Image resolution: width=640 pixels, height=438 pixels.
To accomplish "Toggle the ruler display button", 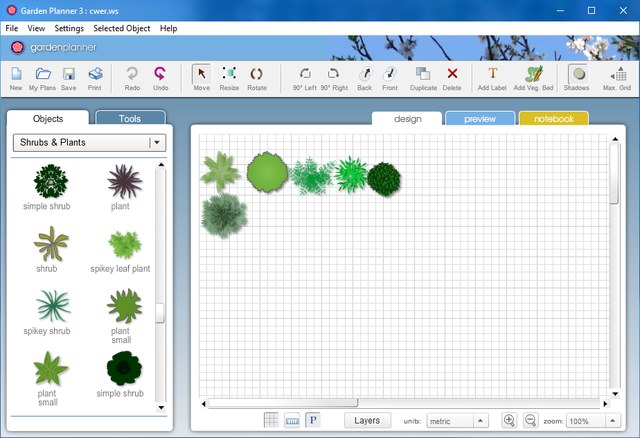I will tap(292, 421).
